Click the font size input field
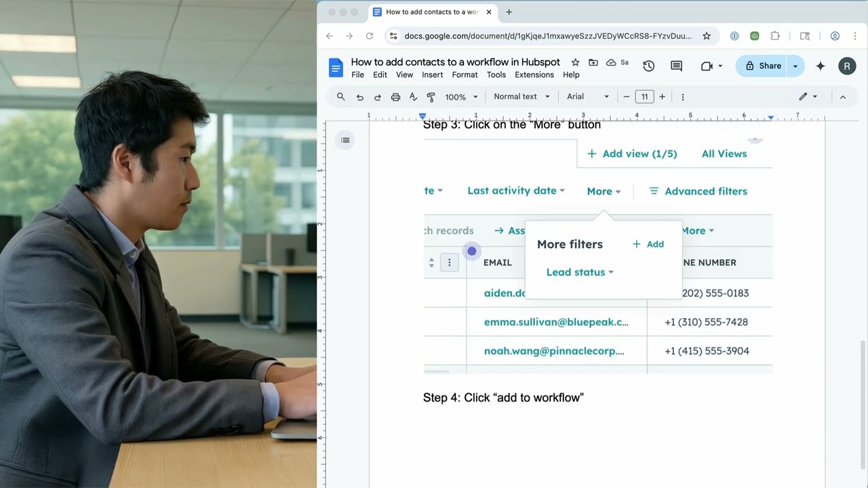 click(x=644, y=97)
